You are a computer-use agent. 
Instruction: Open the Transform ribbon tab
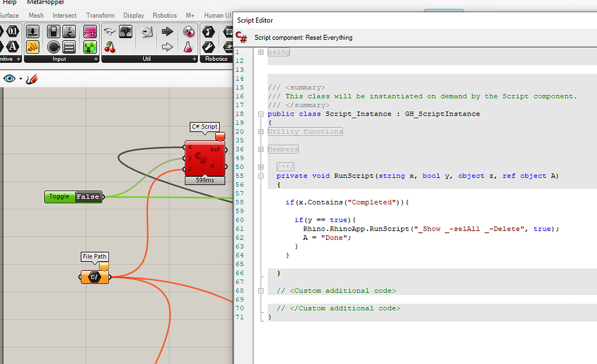click(100, 16)
